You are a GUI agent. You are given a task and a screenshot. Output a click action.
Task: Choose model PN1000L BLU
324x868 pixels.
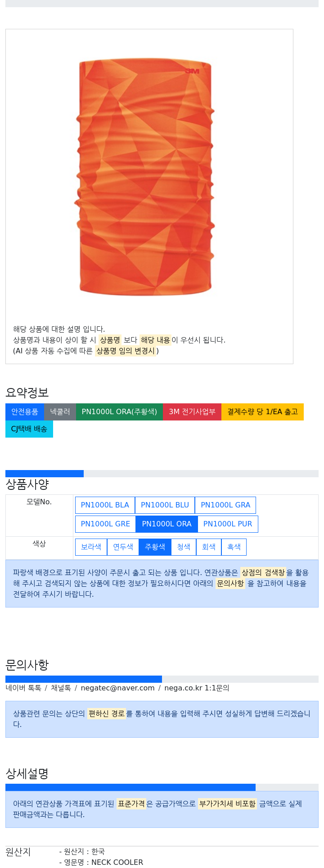(165, 505)
